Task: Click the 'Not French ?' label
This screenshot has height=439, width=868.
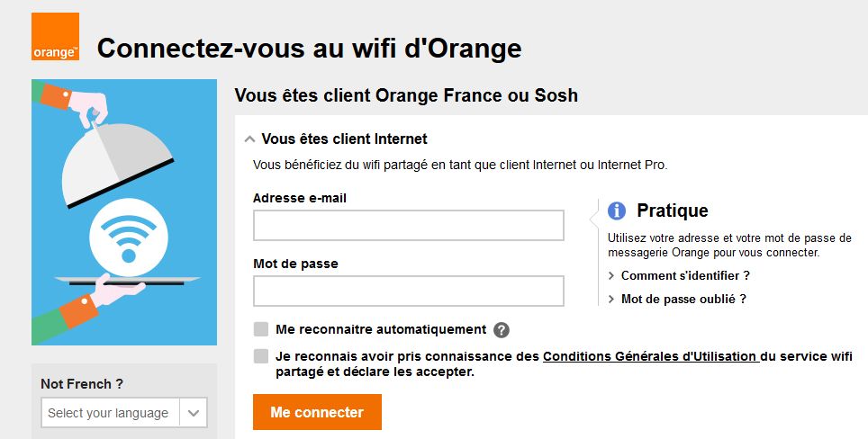Action: point(82,384)
